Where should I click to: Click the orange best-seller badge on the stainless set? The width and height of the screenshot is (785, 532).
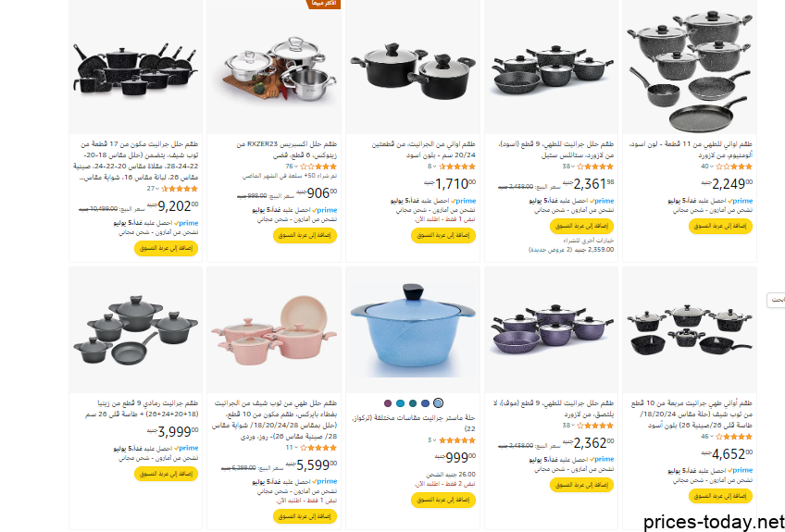tap(323, 4)
